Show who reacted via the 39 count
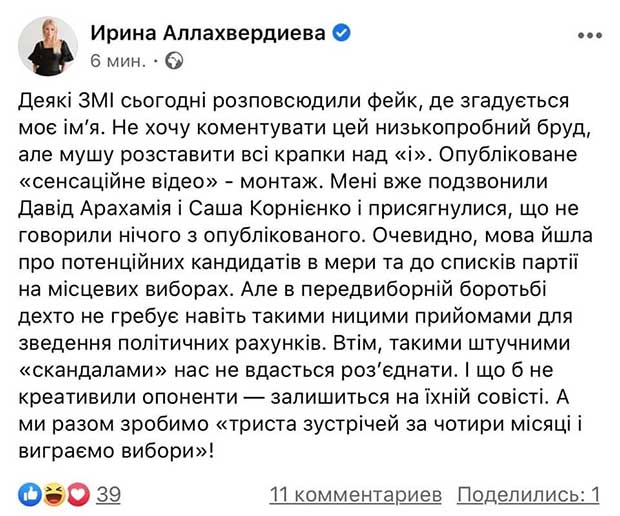 click(108, 494)
